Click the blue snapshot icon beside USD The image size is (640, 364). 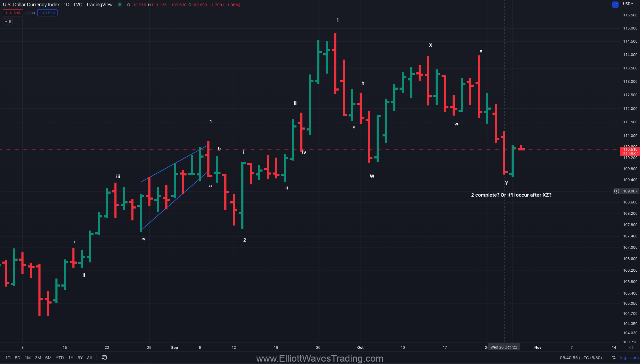pyautogui.click(x=615, y=4)
